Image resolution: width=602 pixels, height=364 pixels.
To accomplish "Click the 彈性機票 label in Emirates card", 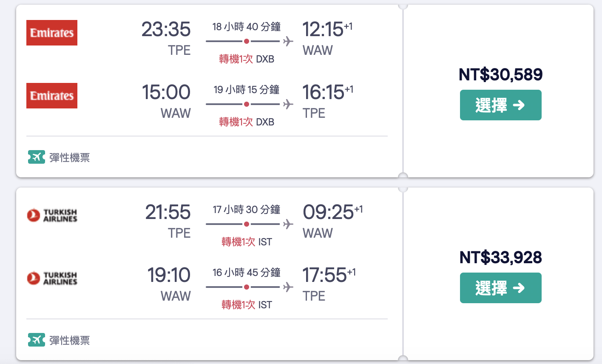I will [x=70, y=158].
